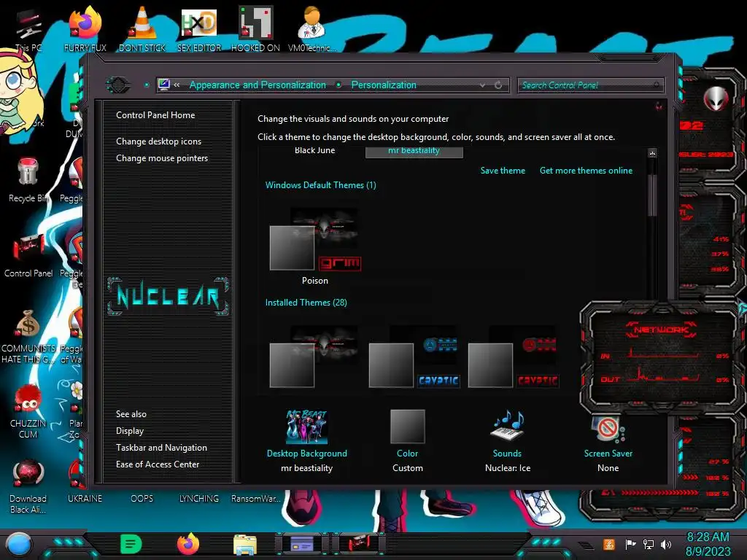747x560 pixels.
Task: Launch Firefox from the taskbar
Action: (x=188, y=544)
